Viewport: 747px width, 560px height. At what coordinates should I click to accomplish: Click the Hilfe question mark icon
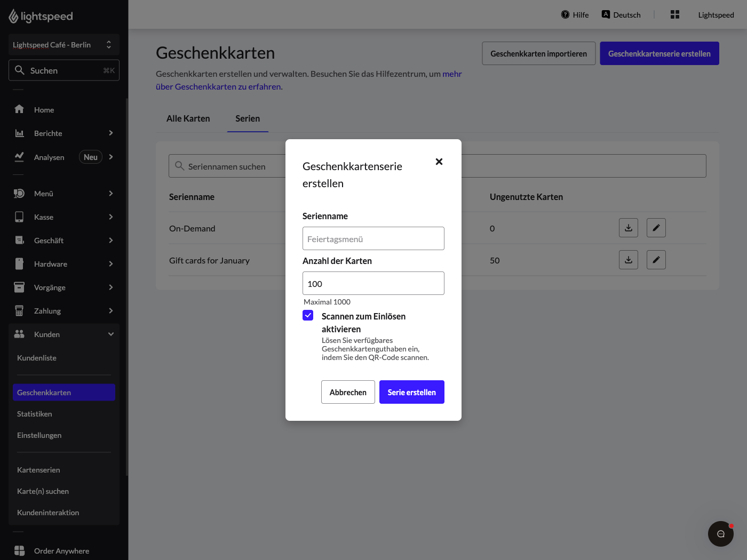tap(565, 14)
